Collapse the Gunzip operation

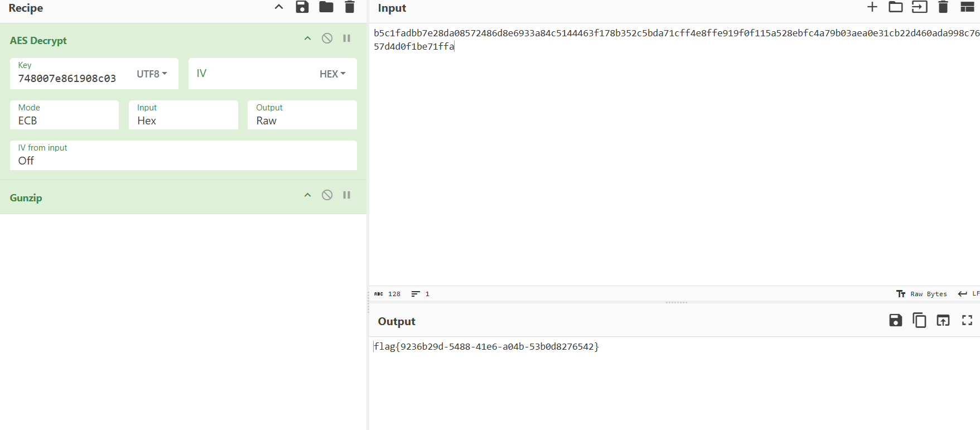(x=307, y=195)
